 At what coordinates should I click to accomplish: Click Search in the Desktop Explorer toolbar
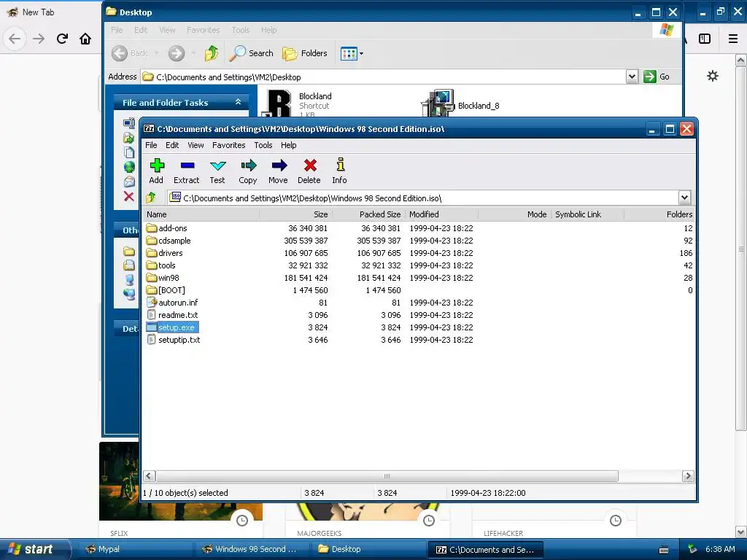pos(251,53)
